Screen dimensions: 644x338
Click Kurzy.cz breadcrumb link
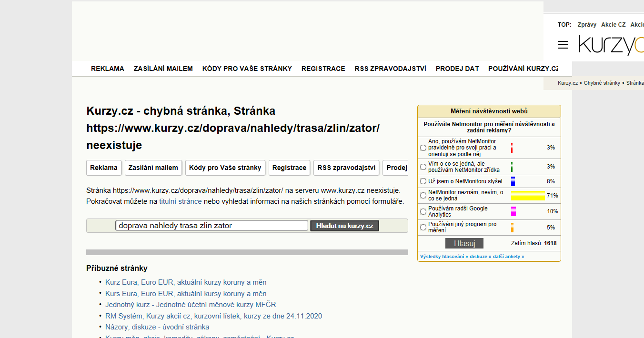[568, 83]
